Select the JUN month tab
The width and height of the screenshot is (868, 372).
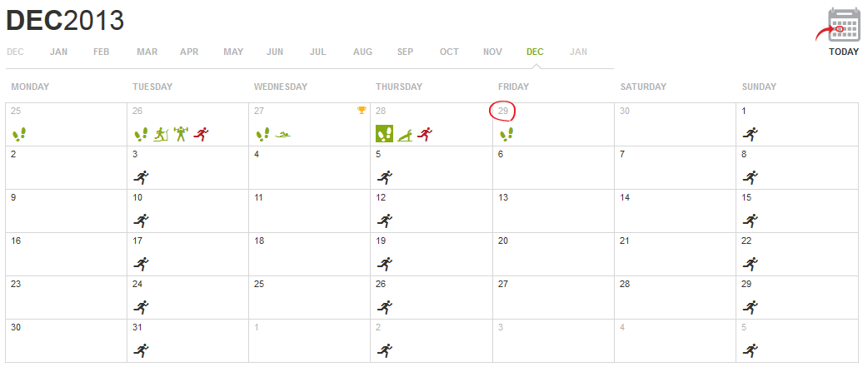pyautogui.click(x=275, y=52)
